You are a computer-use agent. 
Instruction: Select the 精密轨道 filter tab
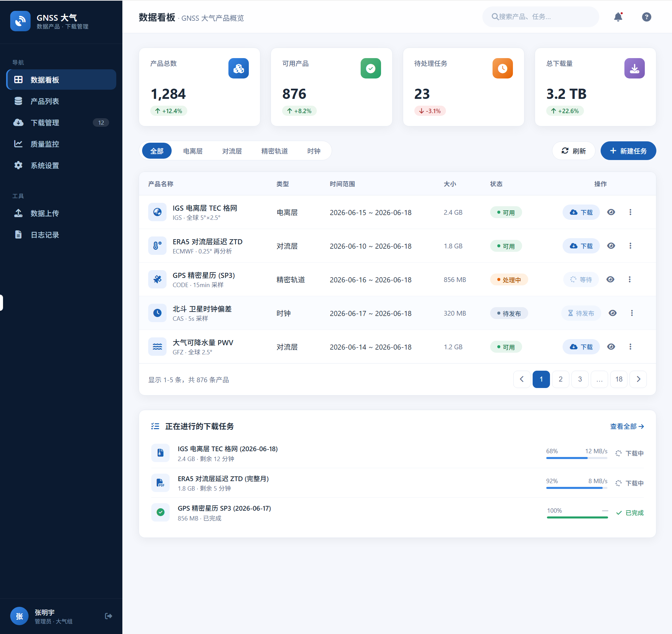274,151
